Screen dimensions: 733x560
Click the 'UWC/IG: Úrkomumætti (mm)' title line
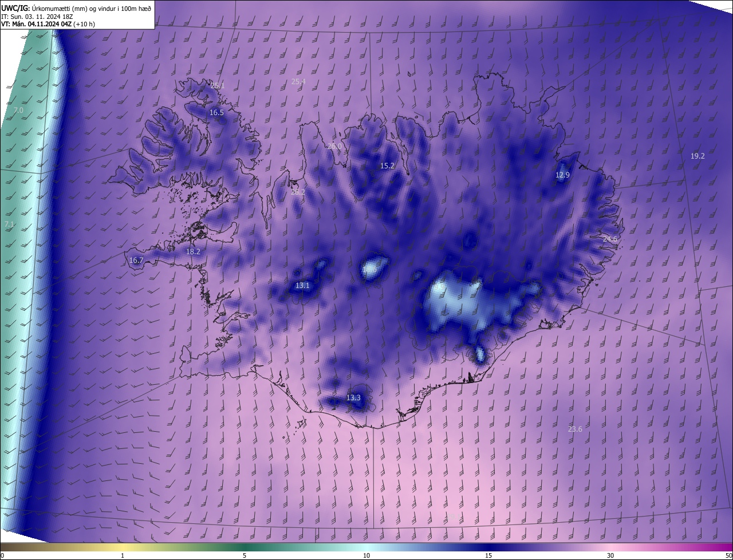click(x=77, y=8)
